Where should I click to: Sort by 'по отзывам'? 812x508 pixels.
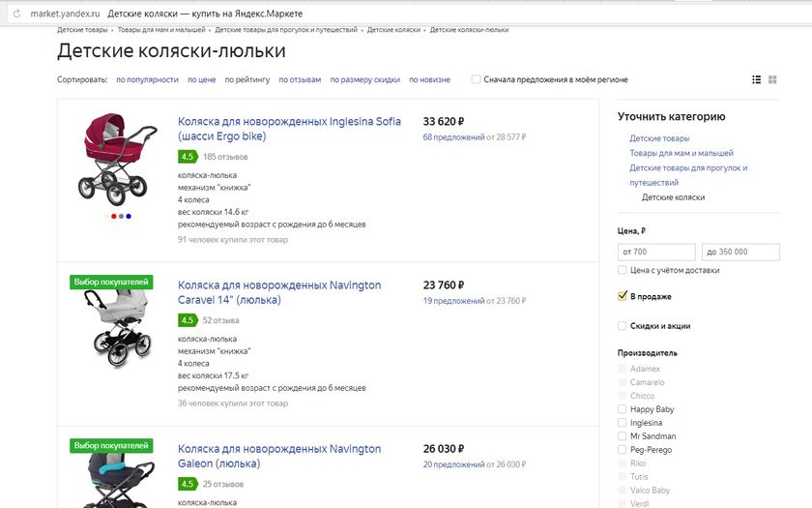click(x=300, y=79)
